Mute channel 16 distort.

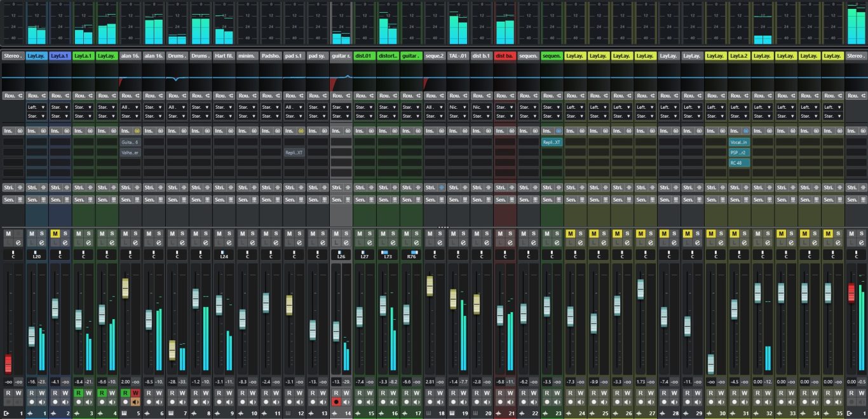(x=383, y=234)
